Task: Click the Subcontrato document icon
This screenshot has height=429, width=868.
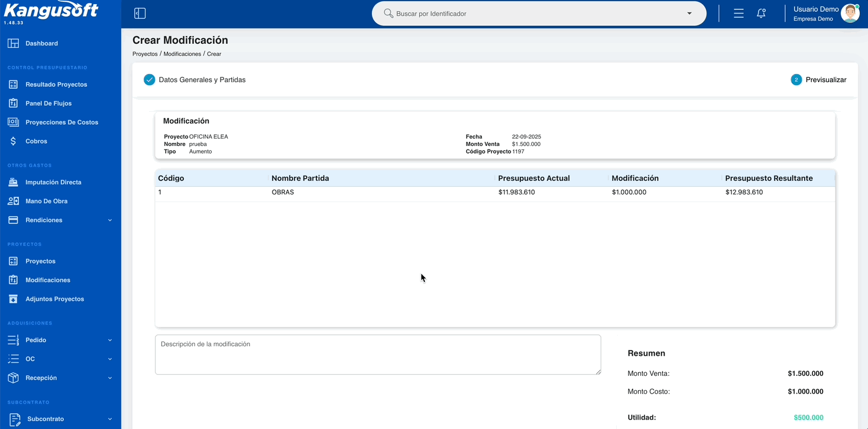Action: pos(15,420)
